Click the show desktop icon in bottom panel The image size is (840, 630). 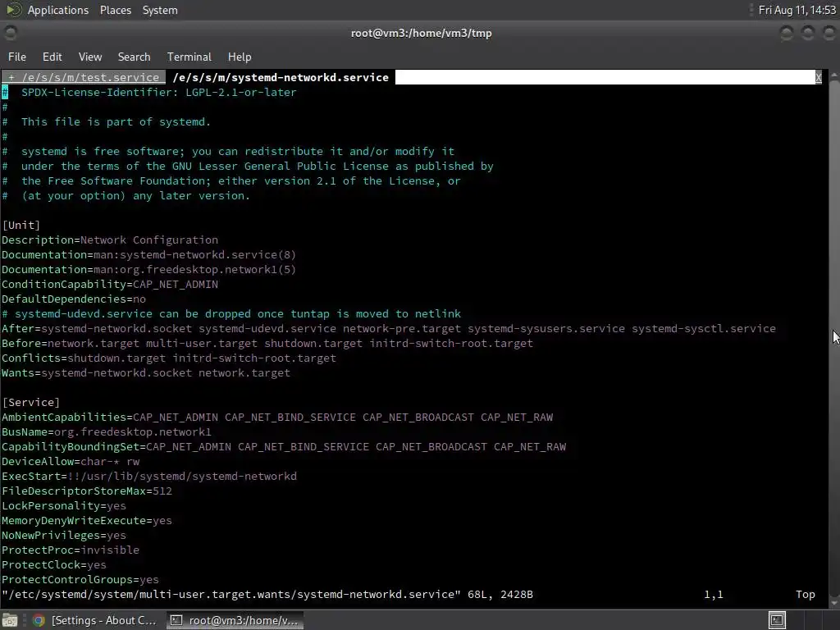(10, 620)
